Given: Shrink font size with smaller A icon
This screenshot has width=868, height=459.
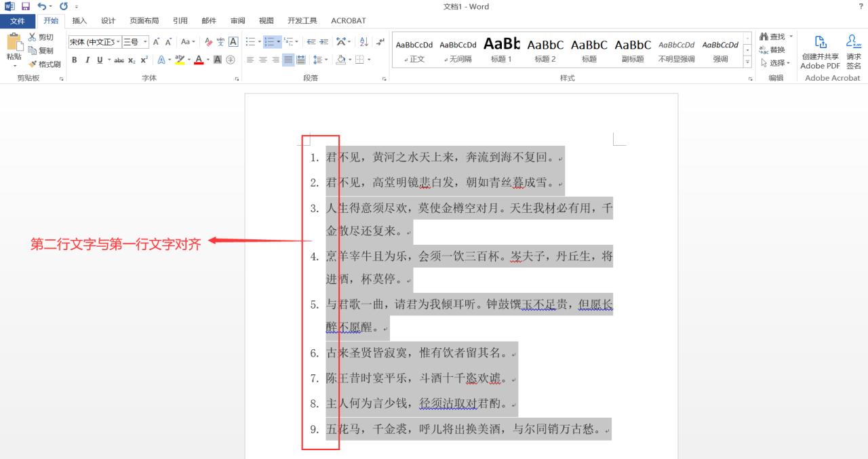Looking at the screenshot, I should [168, 42].
